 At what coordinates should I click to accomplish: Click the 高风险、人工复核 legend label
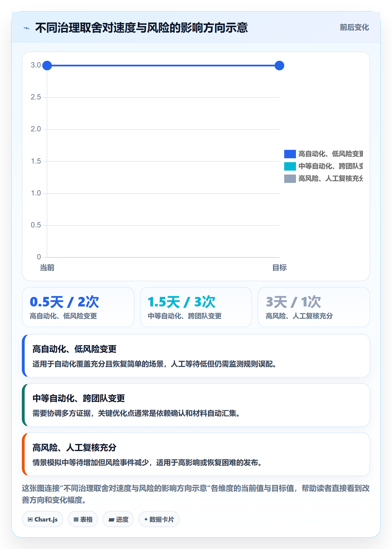click(331, 179)
